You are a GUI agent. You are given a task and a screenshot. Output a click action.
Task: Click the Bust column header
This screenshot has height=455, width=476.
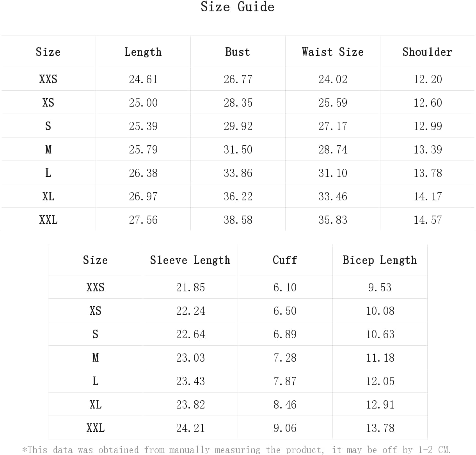[238, 52]
